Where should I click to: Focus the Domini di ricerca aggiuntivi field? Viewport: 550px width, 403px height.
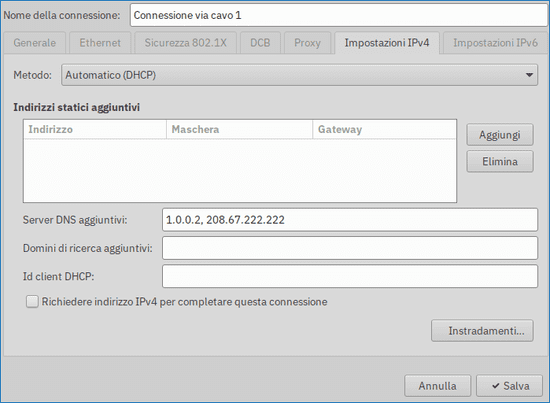tap(350, 248)
